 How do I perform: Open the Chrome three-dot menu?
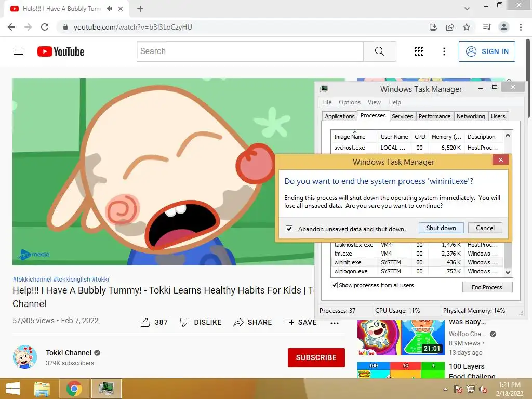click(521, 27)
